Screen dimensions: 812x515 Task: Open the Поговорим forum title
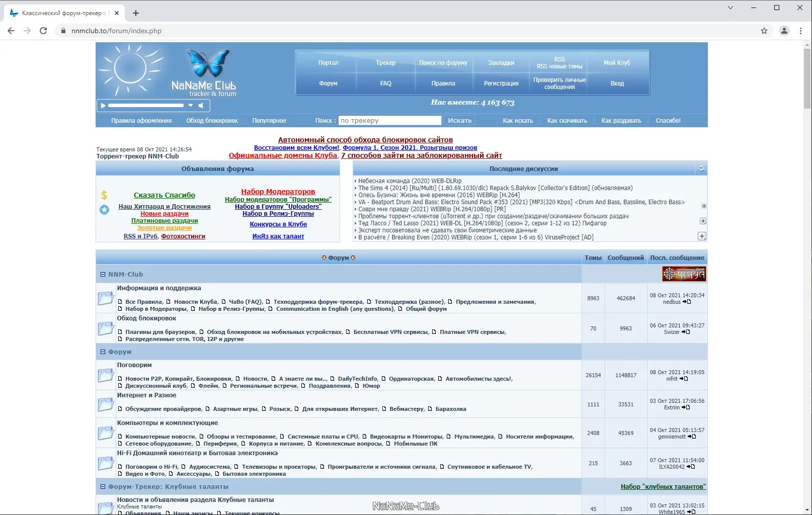click(x=134, y=365)
